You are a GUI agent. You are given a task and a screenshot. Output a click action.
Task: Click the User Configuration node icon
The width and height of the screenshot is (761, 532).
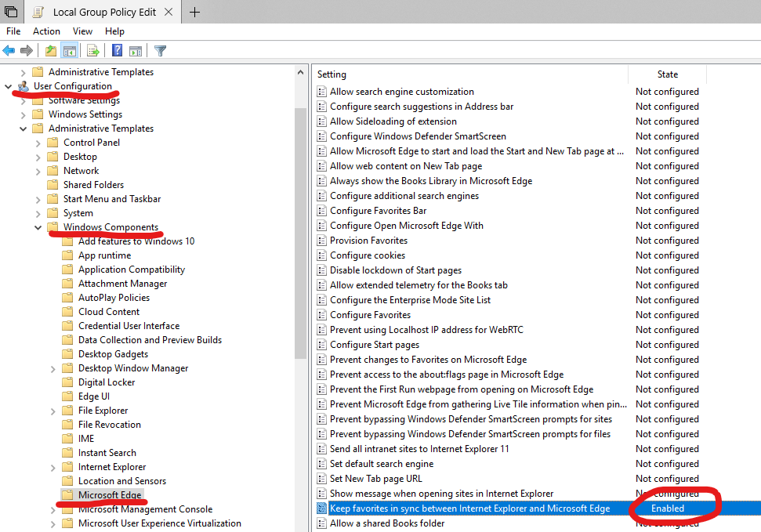click(x=23, y=86)
